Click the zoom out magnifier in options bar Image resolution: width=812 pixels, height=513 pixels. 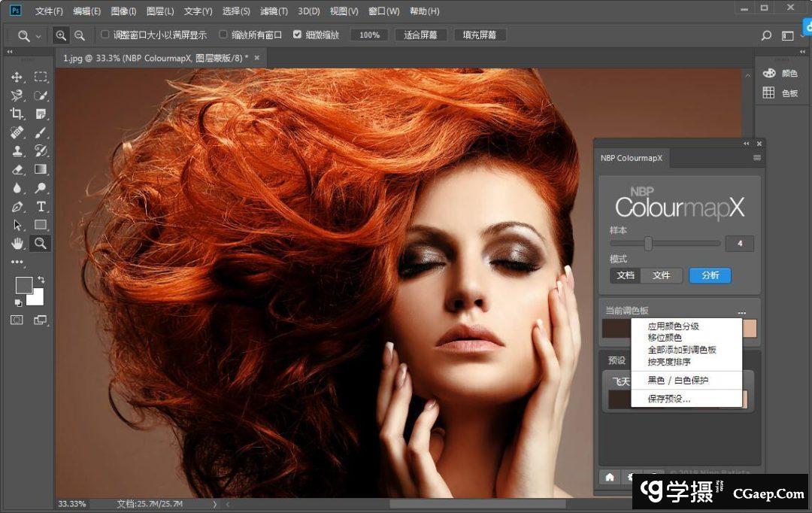pos(80,35)
